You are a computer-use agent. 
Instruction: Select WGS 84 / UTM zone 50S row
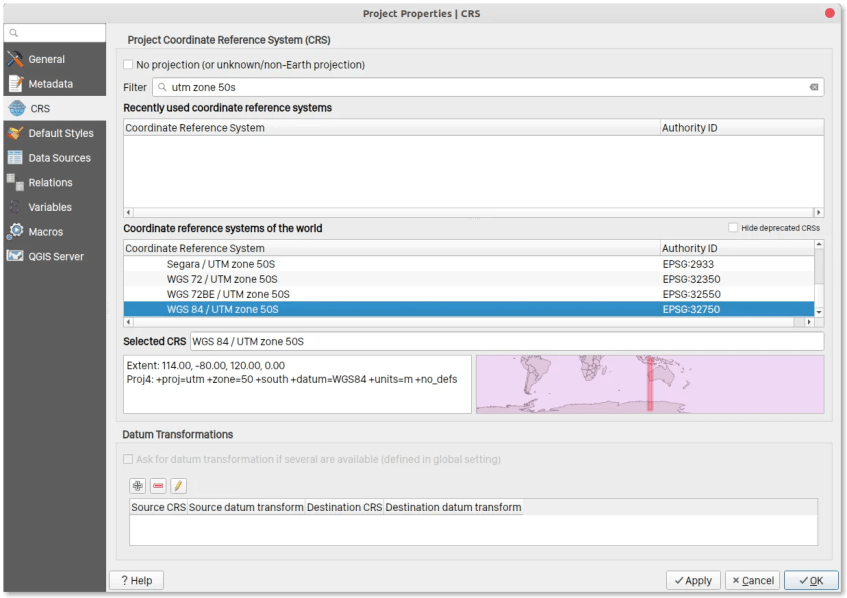468,309
